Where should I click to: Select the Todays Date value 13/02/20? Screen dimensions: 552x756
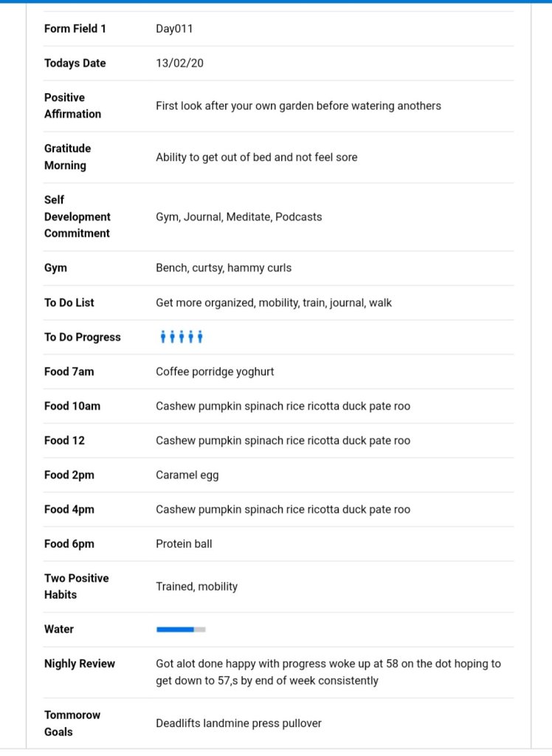click(x=179, y=63)
